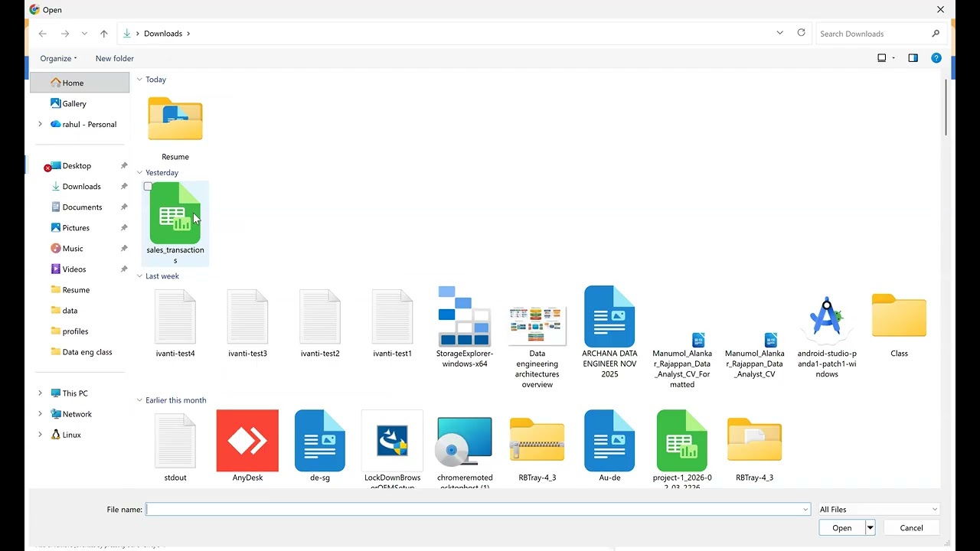Click the Forward navigation arrow
The width and height of the screenshot is (980, 551).
point(65,34)
